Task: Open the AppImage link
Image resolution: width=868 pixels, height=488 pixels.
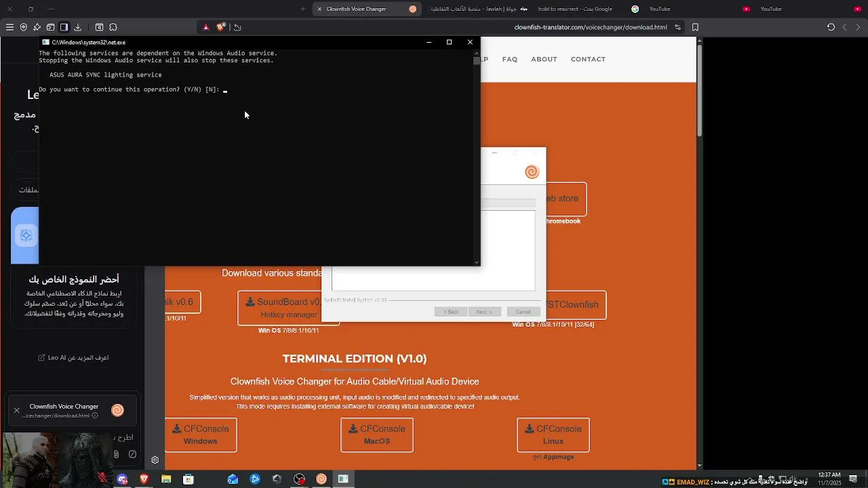Action: pos(559,457)
